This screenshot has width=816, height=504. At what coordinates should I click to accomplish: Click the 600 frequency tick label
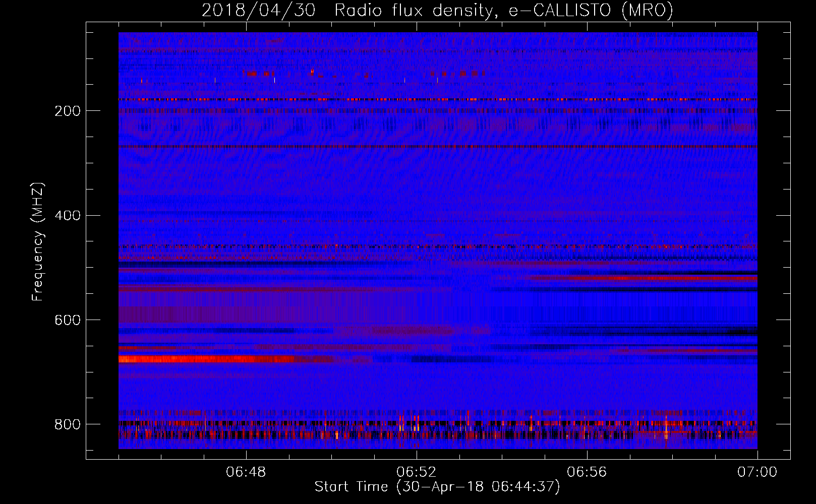point(68,321)
